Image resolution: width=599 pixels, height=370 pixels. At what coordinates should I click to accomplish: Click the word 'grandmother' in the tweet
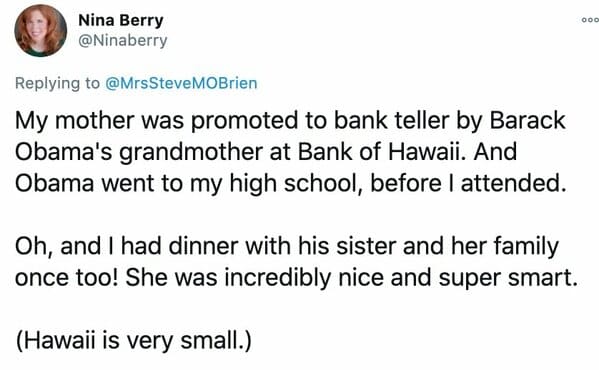tap(191, 152)
